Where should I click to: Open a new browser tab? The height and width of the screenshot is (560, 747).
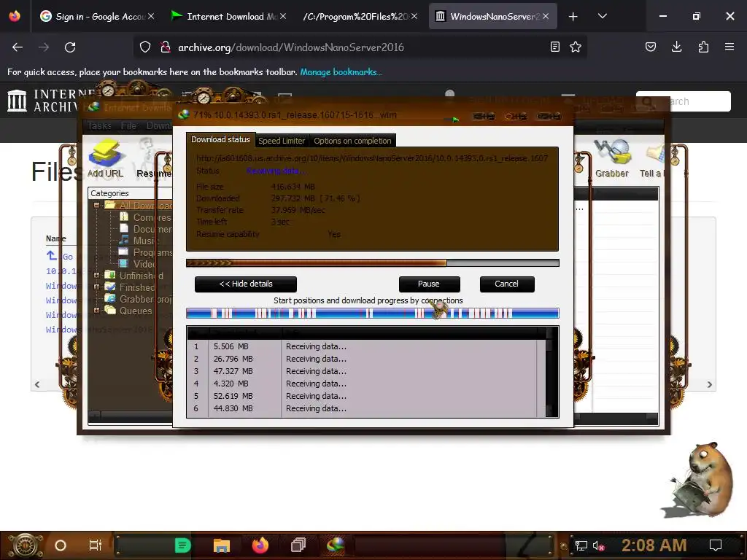click(x=573, y=17)
